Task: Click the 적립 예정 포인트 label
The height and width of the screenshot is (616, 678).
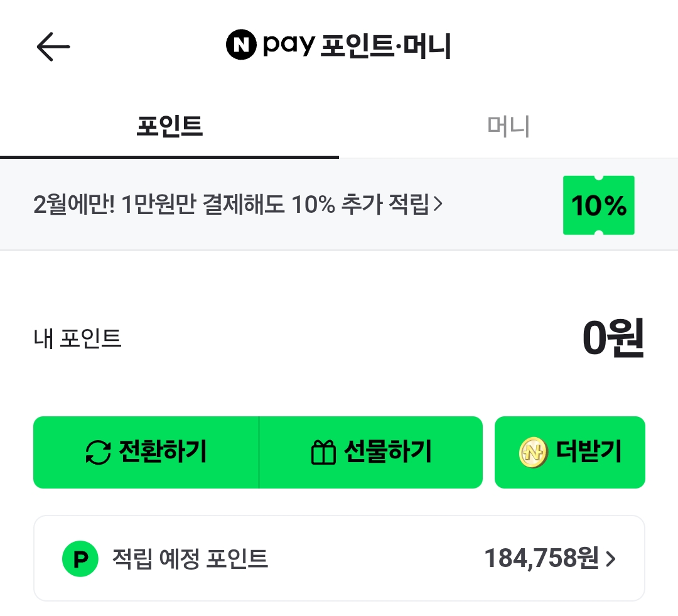Action: pyautogui.click(x=190, y=558)
